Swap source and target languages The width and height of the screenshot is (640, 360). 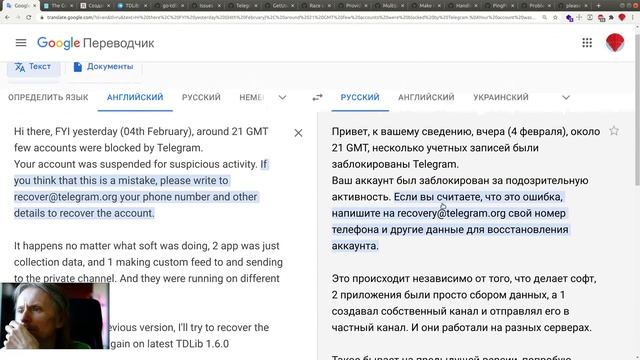click(x=317, y=97)
